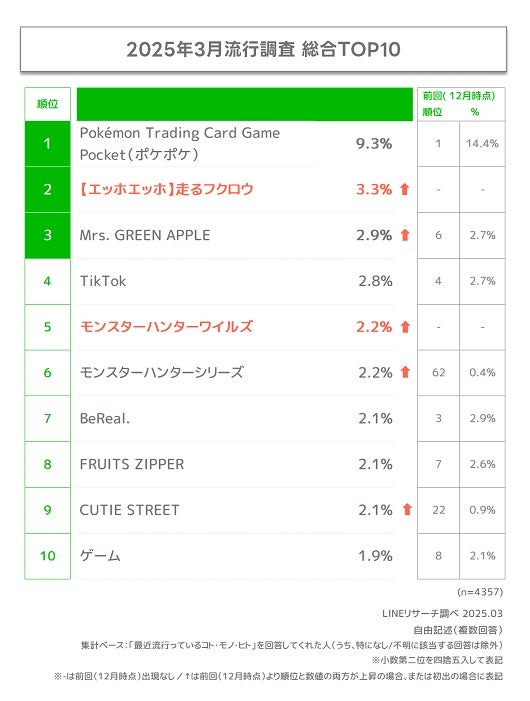This screenshot has height=701, width=530.
Task: Click red arrow on モンスターハンターワイルズ row
Action: [405, 327]
